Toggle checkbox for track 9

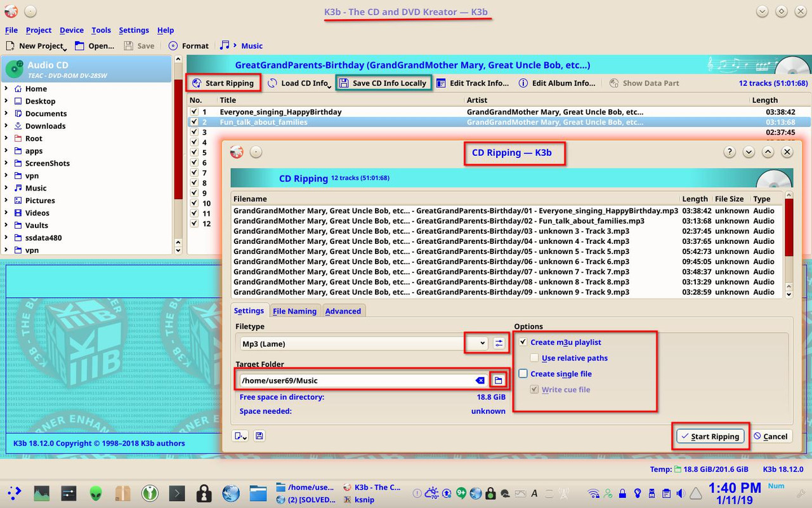tap(194, 193)
